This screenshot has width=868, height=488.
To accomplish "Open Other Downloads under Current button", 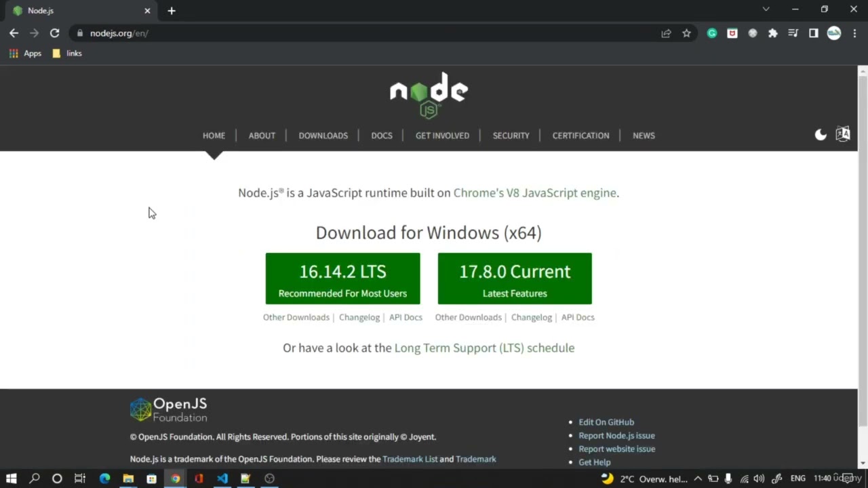I will tap(469, 317).
